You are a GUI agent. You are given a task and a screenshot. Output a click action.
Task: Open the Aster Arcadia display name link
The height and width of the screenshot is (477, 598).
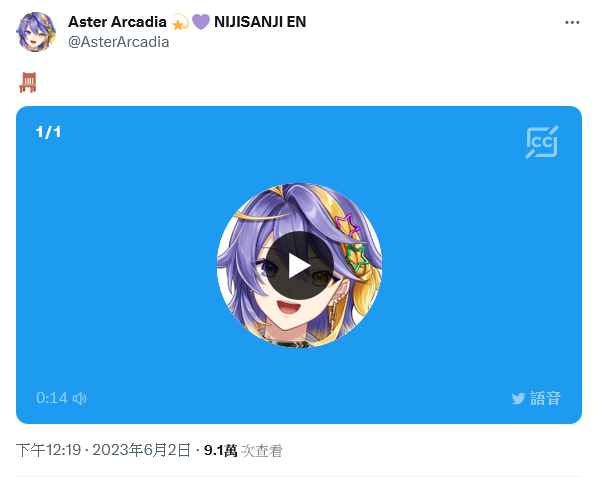(x=117, y=22)
